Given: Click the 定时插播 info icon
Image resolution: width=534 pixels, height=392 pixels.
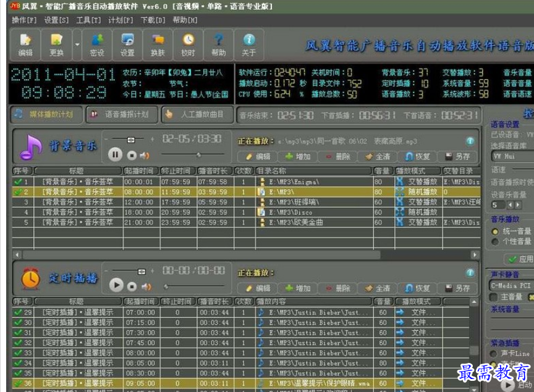Looking at the screenshot, I should pos(470,273).
